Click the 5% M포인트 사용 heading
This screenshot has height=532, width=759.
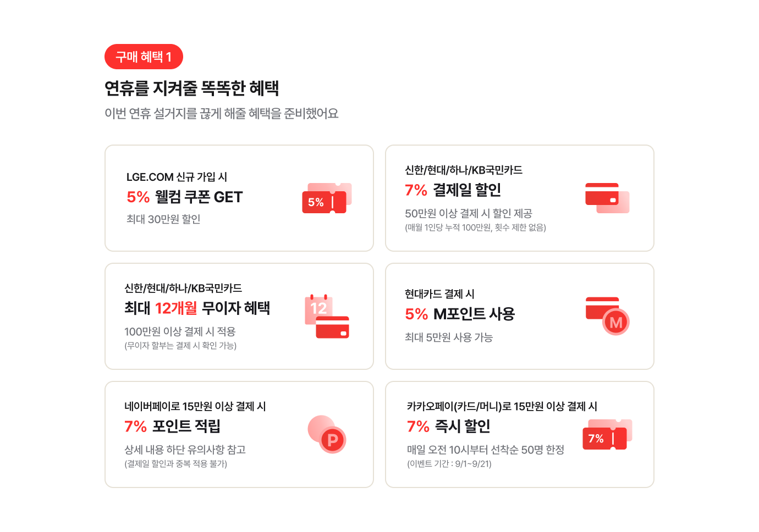[x=460, y=314]
